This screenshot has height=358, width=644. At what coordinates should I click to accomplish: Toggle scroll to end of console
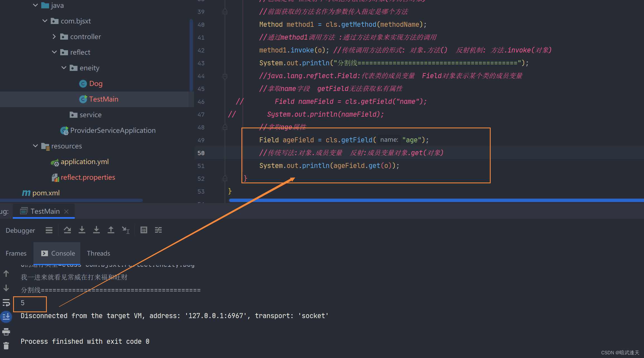(6, 317)
